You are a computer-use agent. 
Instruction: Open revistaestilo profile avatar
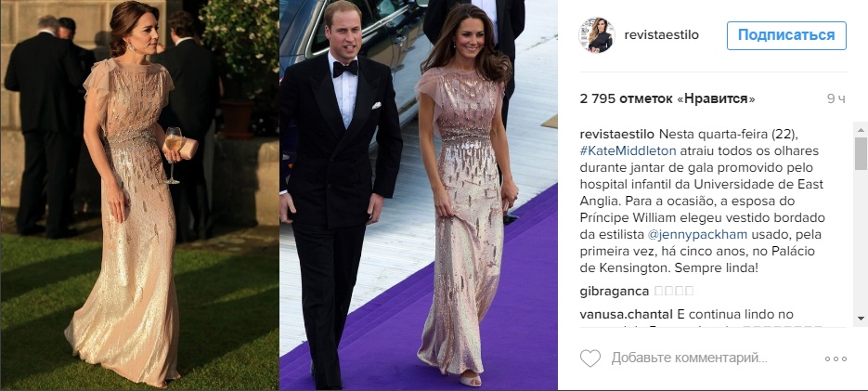pyautogui.click(x=596, y=35)
